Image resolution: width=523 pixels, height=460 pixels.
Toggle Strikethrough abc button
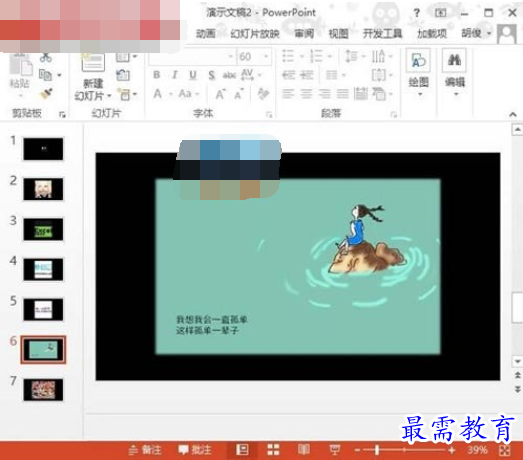229,75
